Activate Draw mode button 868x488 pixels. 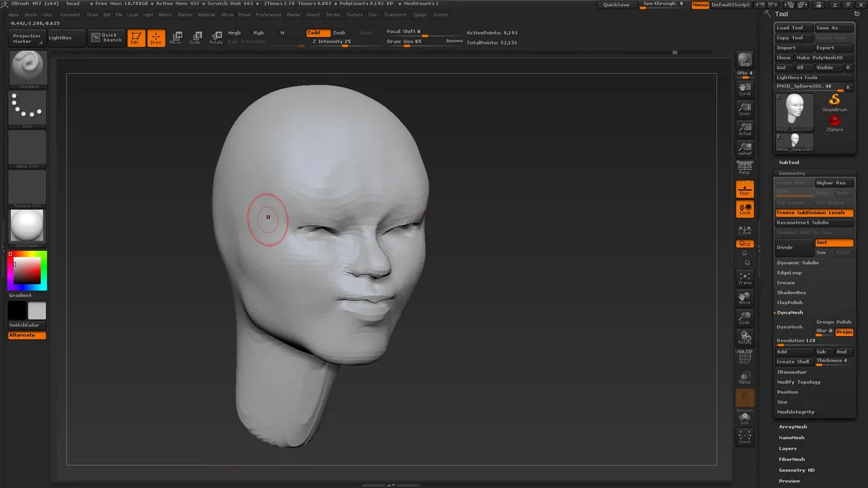pos(156,38)
